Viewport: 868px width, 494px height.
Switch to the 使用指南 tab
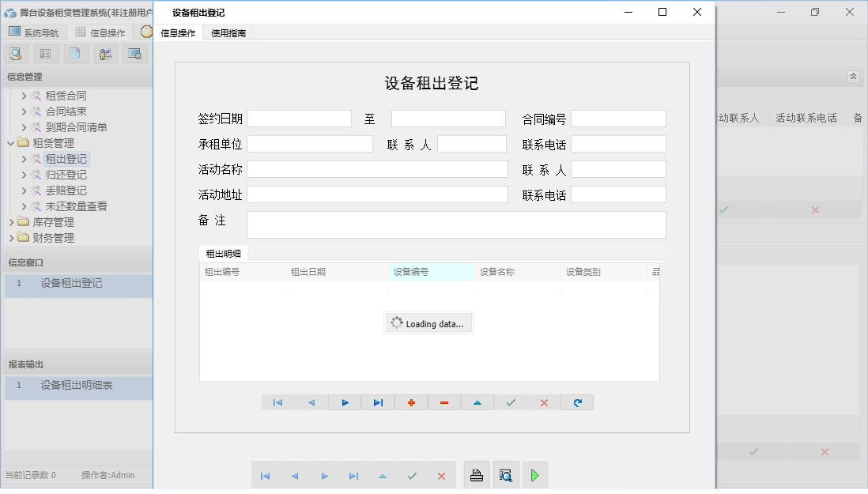click(x=228, y=33)
